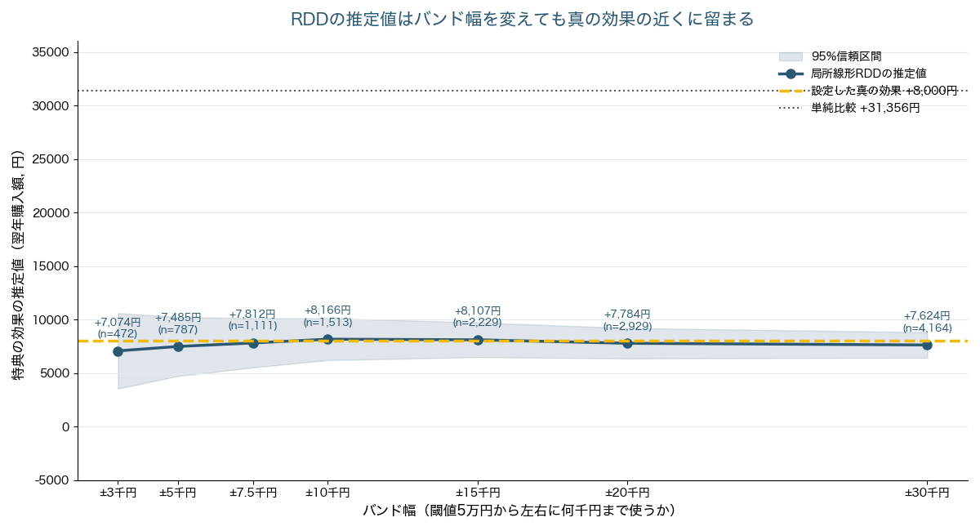This screenshot has height=531, width=980.
Task: Click the chart title about RDDの推定値
Action: click(522, 19)
